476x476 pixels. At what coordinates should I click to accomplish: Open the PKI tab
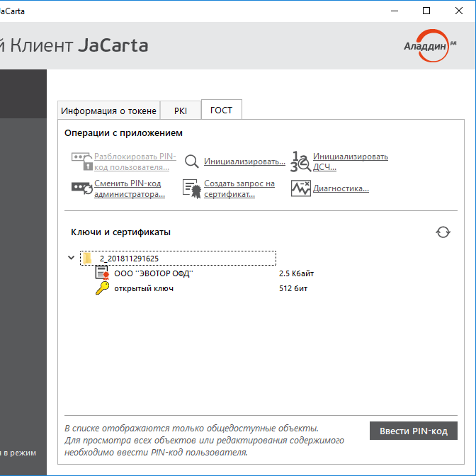pos(181,110)
